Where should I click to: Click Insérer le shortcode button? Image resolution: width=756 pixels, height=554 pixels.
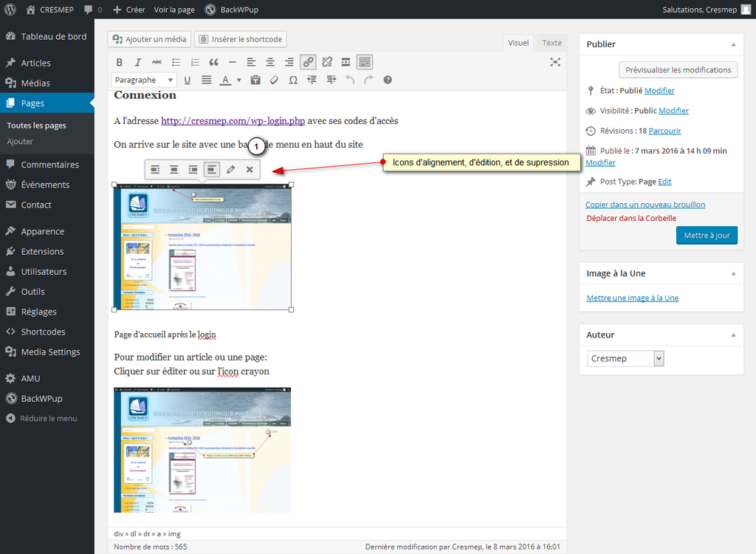pyautogui.click(x=241, y=39)
